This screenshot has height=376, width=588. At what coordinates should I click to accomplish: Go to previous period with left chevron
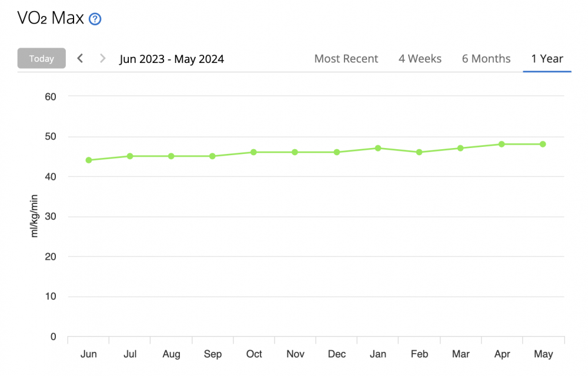pyautogui.click(x=80, y=58)
